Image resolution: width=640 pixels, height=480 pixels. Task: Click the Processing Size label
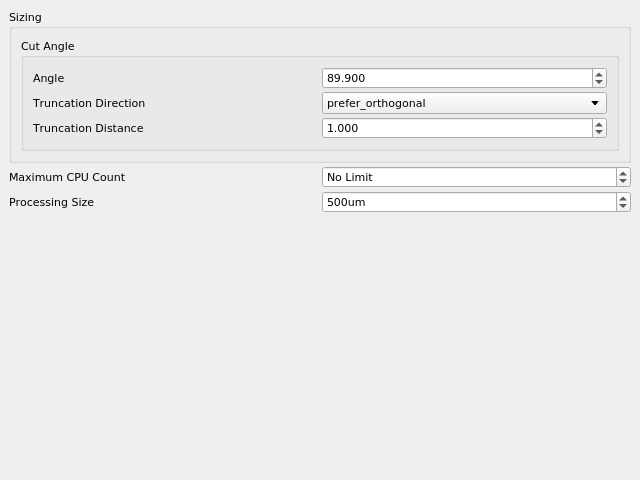coord(51,202)
